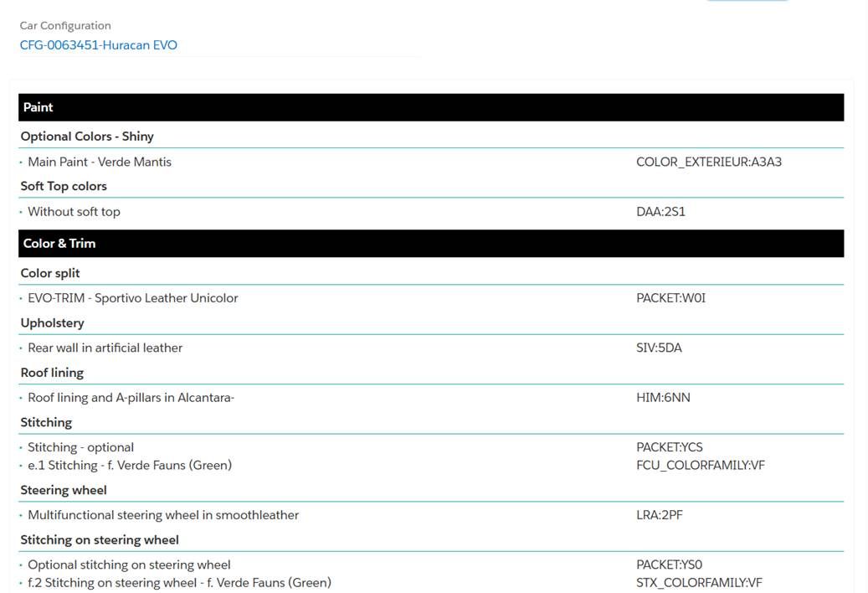Viewport: 868px width, 593px height.
Task: Click the Paint section header
Action: (39, 107)
